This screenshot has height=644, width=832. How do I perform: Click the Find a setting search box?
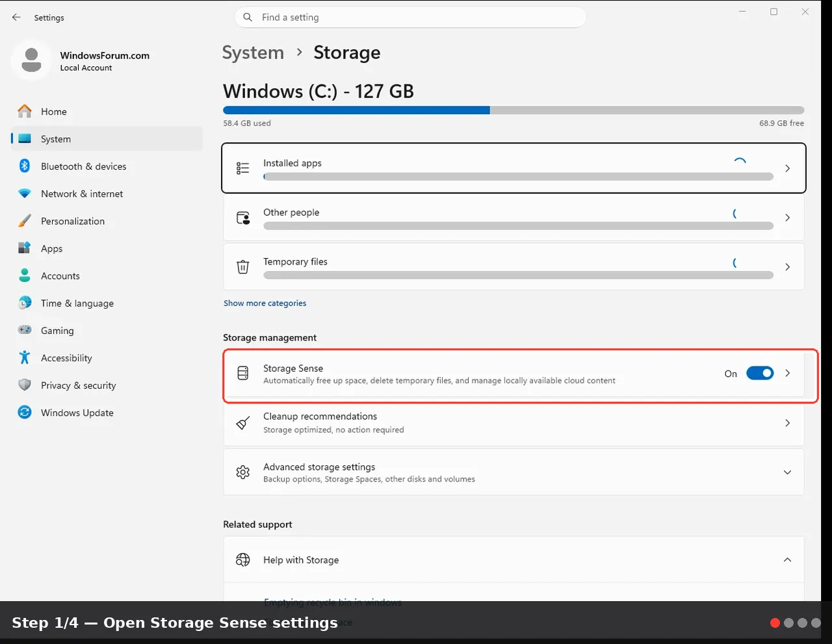(x=410, y=18)
